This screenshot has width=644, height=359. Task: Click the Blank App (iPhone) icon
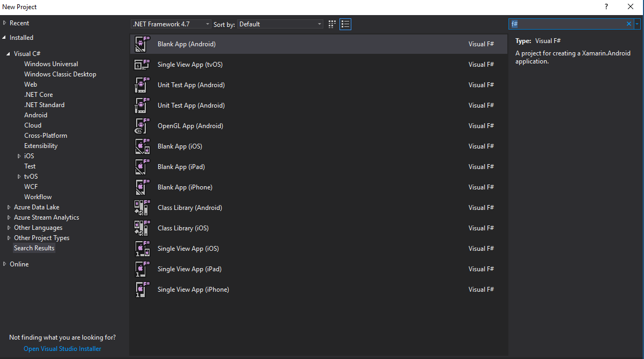142,187
